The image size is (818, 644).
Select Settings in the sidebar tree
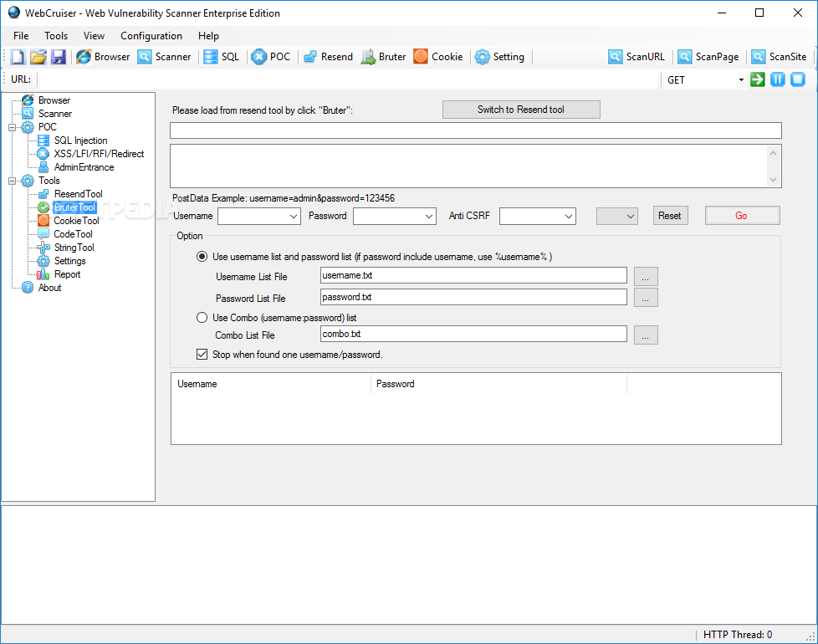[x=70, y=261]
